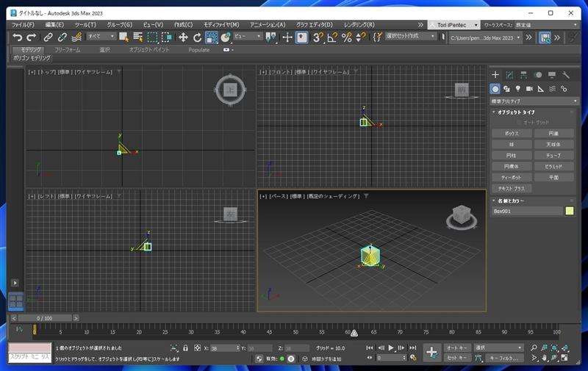Viewport: 588px width, 371px height.
Task: Open the ワークスペース workspace dropdown
Action: pos(547,25)
